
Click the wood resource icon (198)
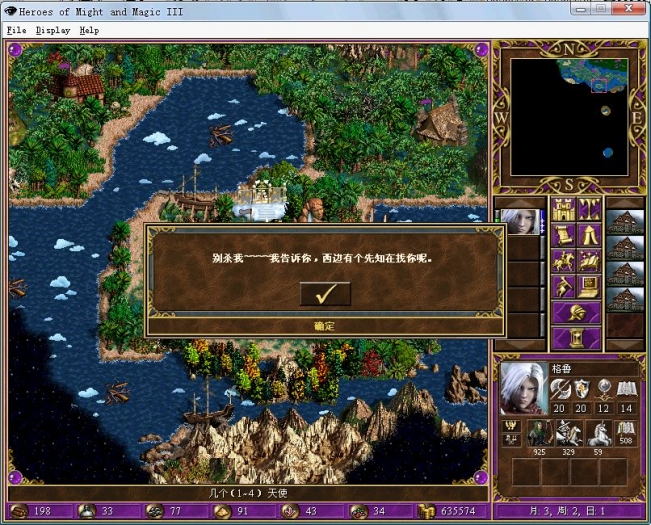coord(19,511)
